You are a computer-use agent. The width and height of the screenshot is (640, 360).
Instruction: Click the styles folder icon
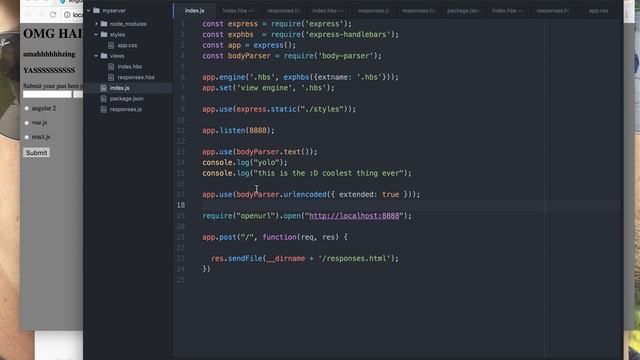(x=104, y=35)
